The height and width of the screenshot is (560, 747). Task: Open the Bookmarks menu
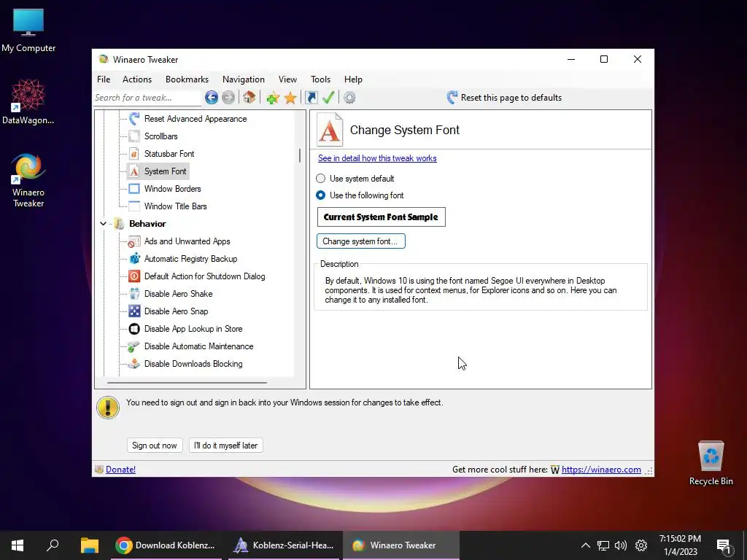(187, 79)
